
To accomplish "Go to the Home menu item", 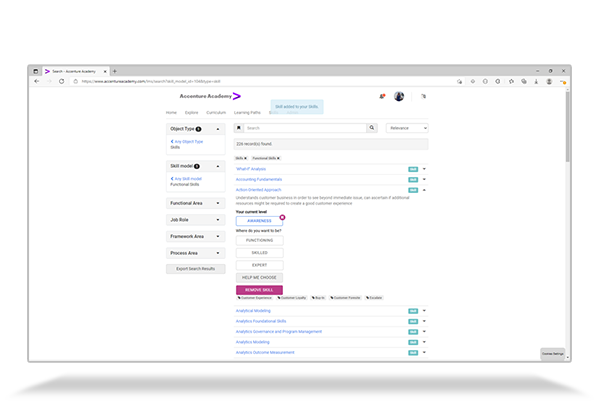I will (x=171, y=112).
